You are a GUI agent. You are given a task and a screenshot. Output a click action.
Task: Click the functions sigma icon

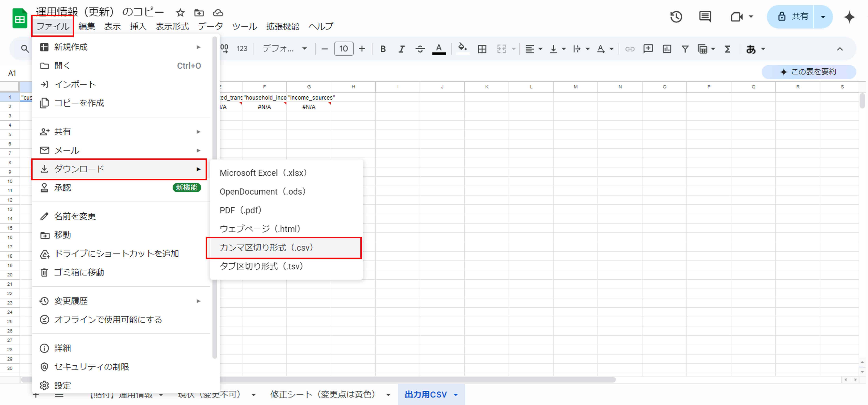728,49
